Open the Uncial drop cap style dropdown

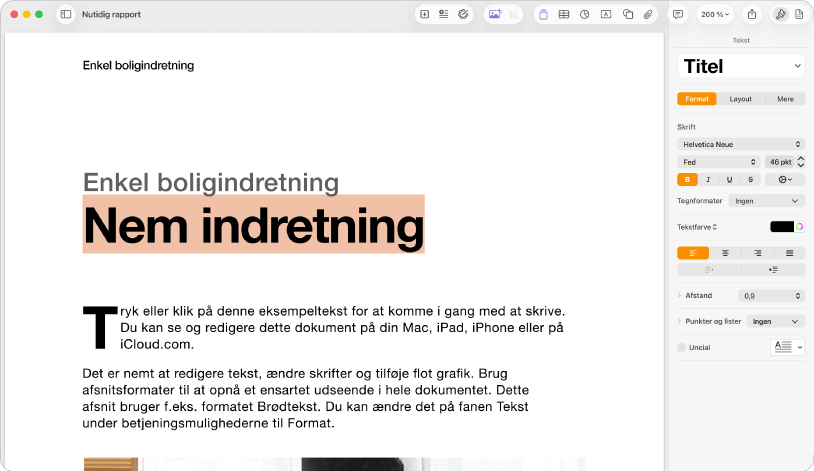click(788, 347)
